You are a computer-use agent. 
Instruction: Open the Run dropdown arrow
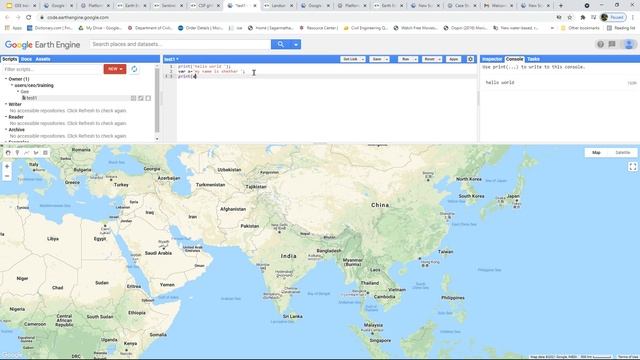pos(416,59)
